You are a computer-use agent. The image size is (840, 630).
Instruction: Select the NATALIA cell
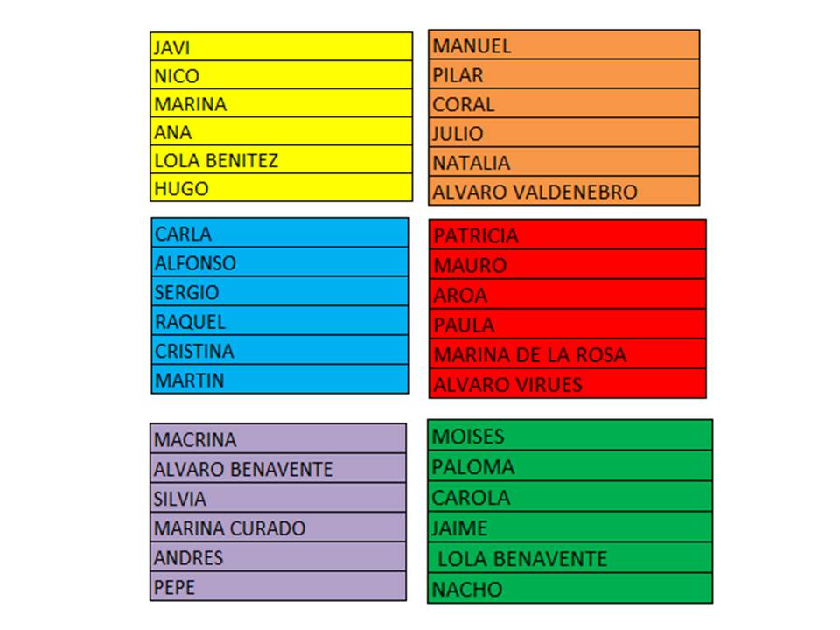[x=563, y=162]
